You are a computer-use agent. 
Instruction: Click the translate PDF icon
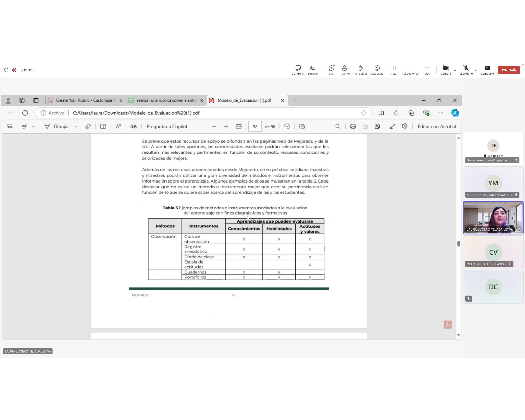(134, 126)
